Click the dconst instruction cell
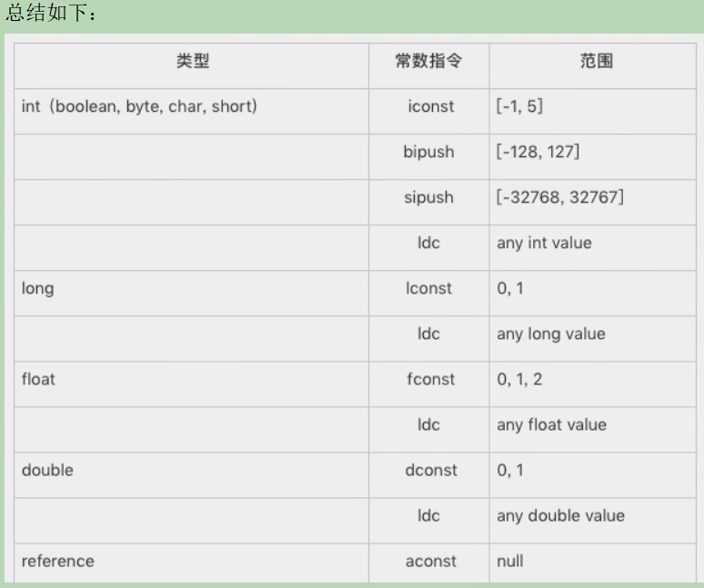Image resolution: width=704 pixels, height=588 pixels. pos(428,475)
